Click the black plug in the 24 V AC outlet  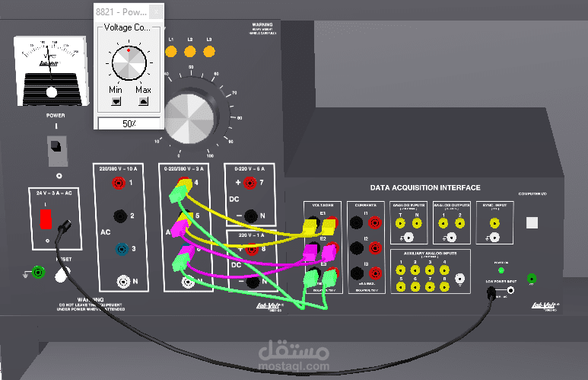[x=64, y=227]
